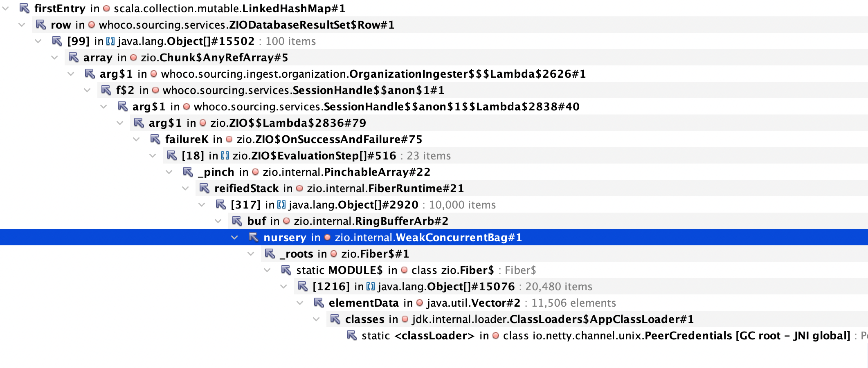The image size is (868, 368).
Task: Select the static MODULE$ in class zio.Fiber$ row
Action: (409, 270)
